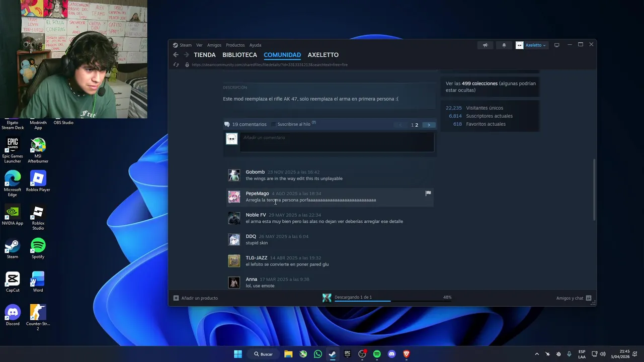This screenshot has width=644, height=362.
Task: Click Gobomb's avatar thumbnail
Action: [x=234, y=175]
